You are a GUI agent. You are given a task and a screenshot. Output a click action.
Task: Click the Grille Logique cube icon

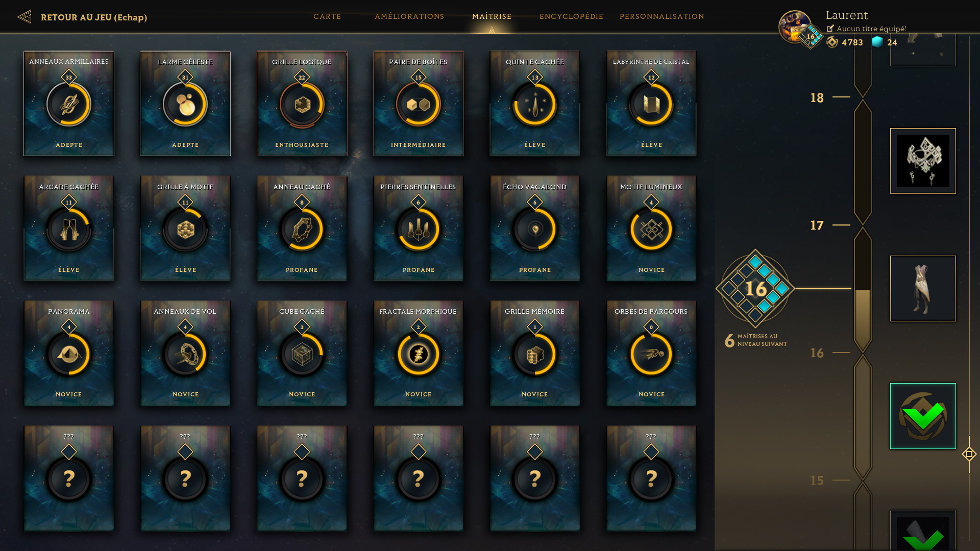tap(302, 104)
